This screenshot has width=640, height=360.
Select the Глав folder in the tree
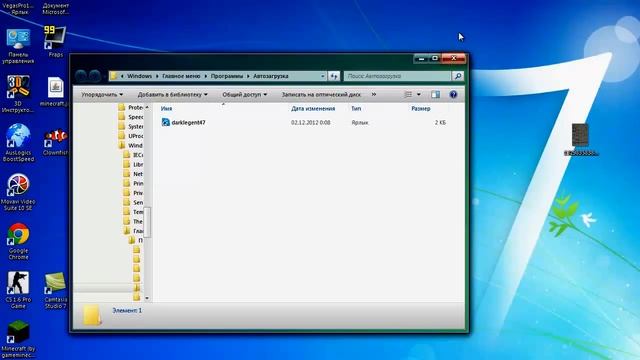[x=133, y=231]
